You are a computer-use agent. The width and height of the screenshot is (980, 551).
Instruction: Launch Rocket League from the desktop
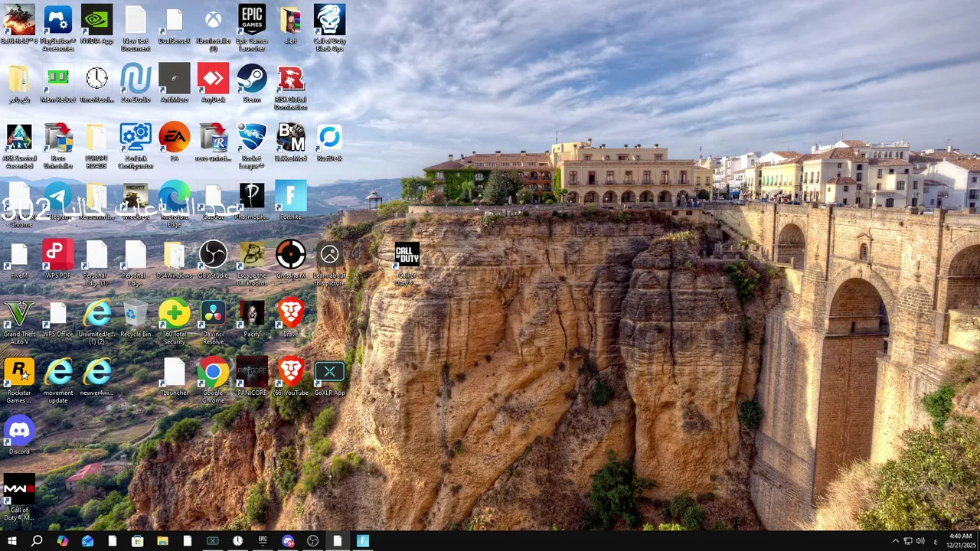click(252, 145)
